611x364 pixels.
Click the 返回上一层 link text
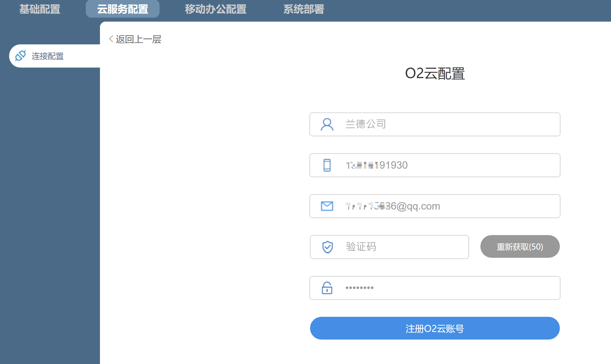(138, 39)
